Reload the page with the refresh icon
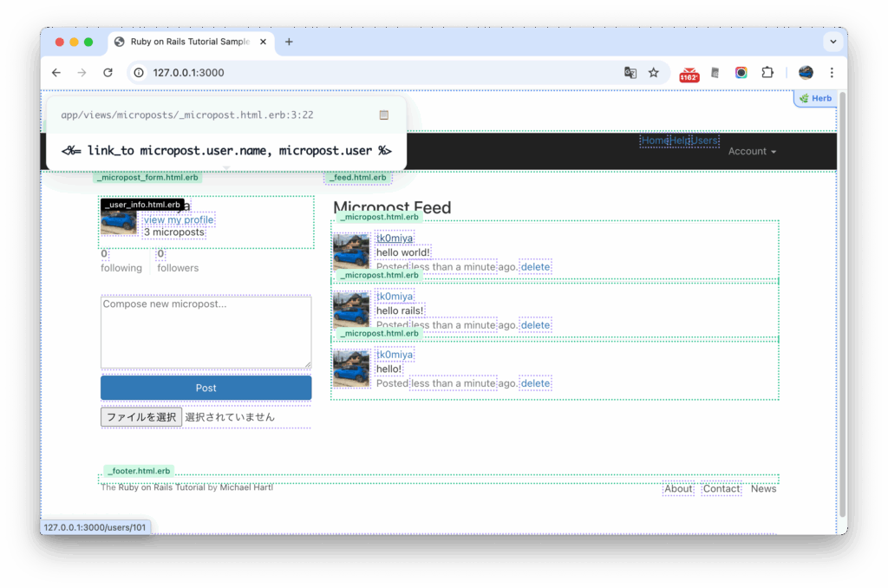The width and height of the screenshot is (888, 588). coord(108,73)
